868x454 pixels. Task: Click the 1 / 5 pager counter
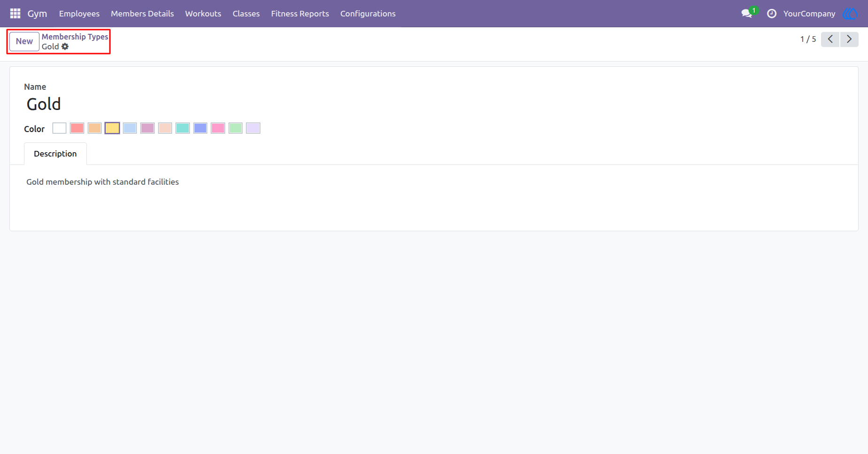coord(808,39)
